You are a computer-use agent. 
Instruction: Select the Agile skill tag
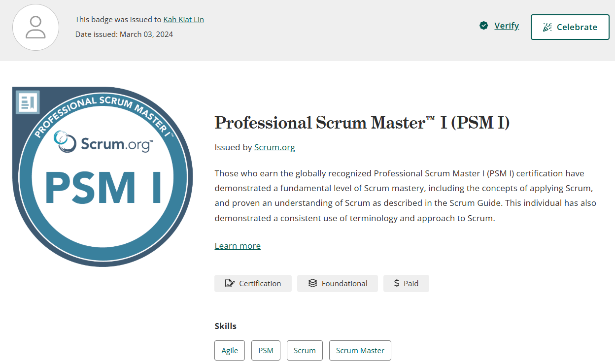230,351
